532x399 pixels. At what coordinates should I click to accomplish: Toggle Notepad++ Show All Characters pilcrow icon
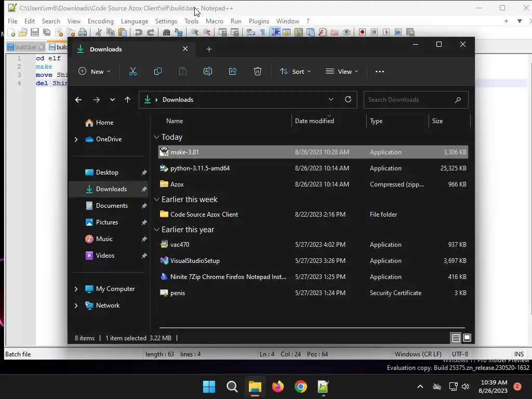point(262,32)
